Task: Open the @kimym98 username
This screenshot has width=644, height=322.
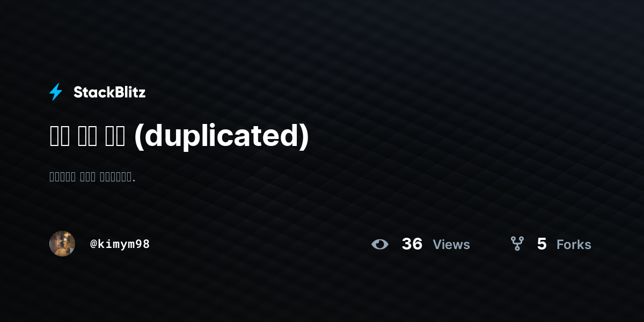Action: (x=120, y=244)
